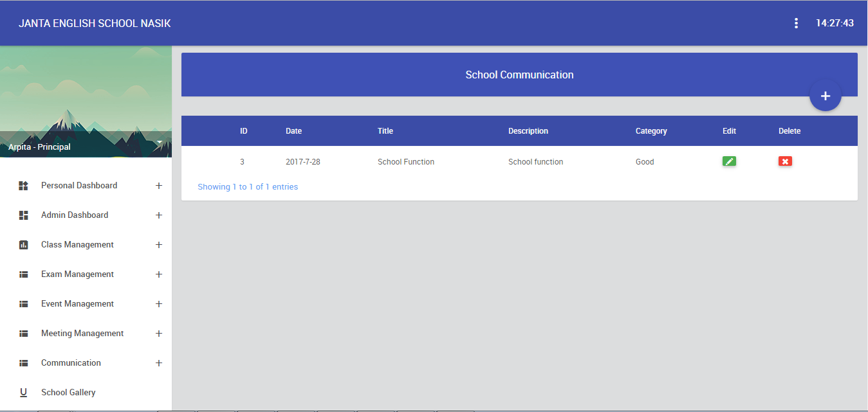Expand the Communication plus sign
This screenshot has width=868, height=412.
click(x=159, y=363)
